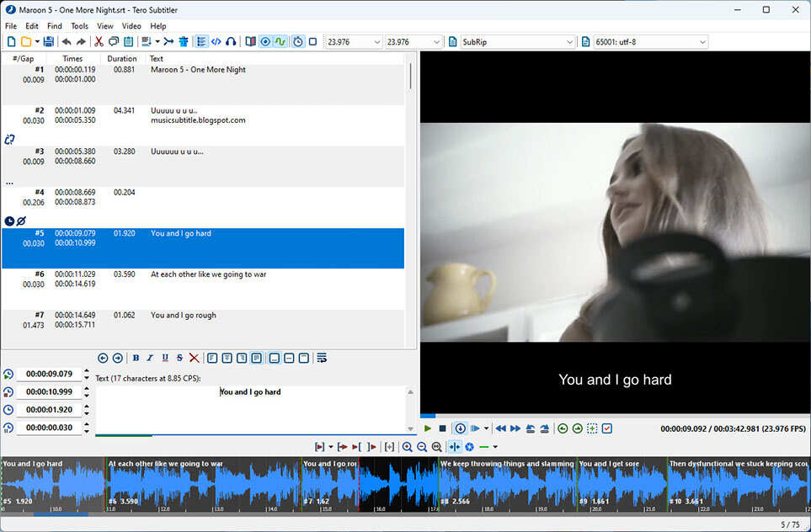Click the stopwatch timing icon

point(298,42)
